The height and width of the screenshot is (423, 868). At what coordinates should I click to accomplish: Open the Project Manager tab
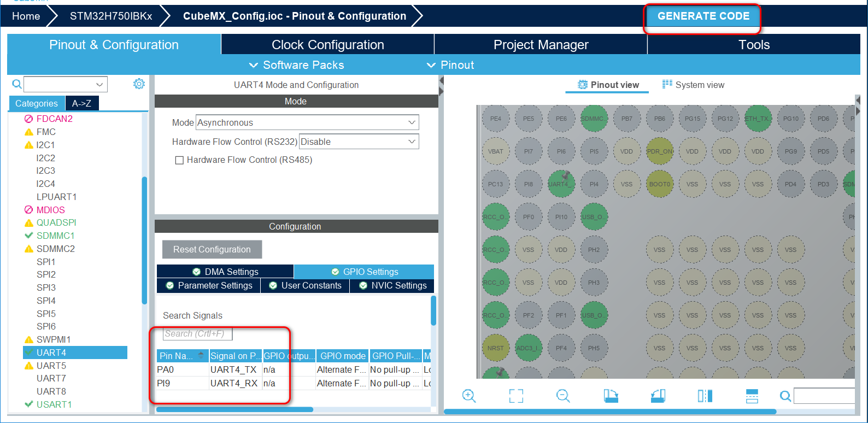click(x=541, y=45)
